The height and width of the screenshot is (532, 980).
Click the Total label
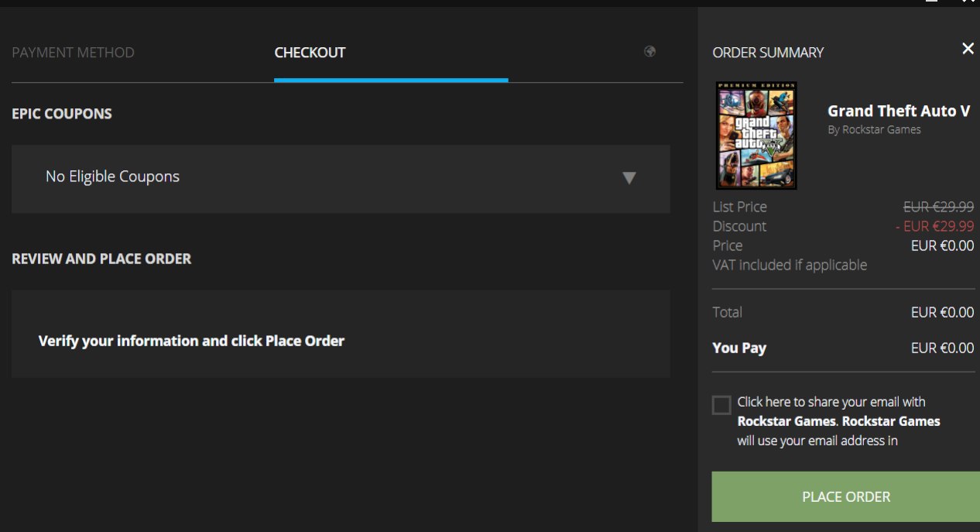[x=727, y=312]
